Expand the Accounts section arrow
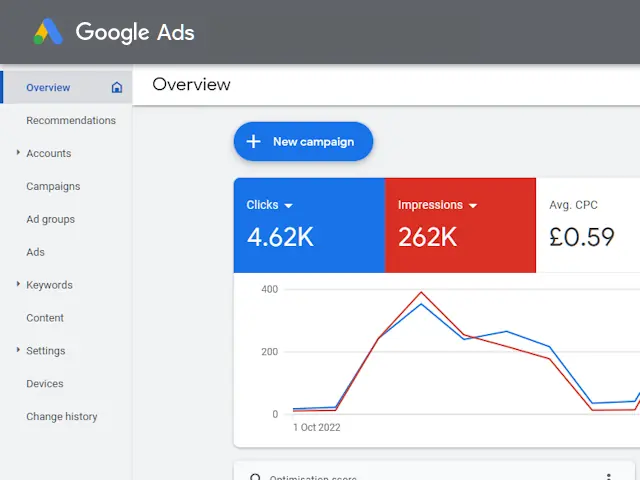Image resolution: width=640 pixels, height=480 pixels. (x=18, y=153)
